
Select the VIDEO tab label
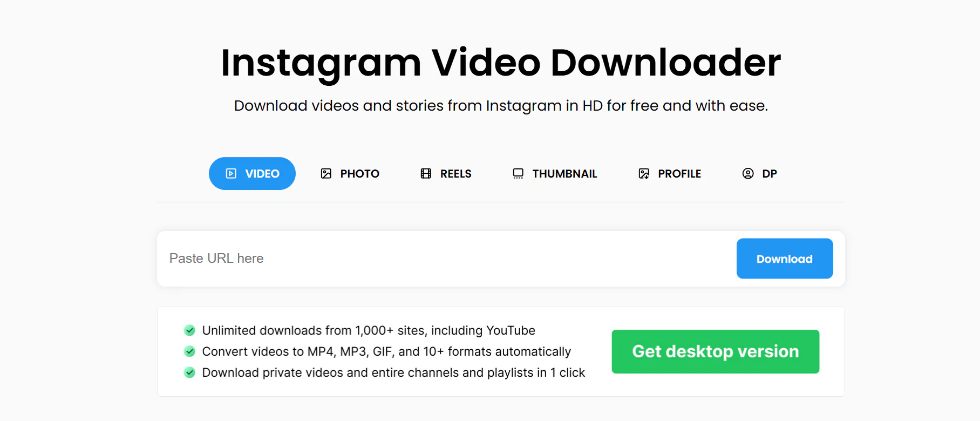(262, 174)
